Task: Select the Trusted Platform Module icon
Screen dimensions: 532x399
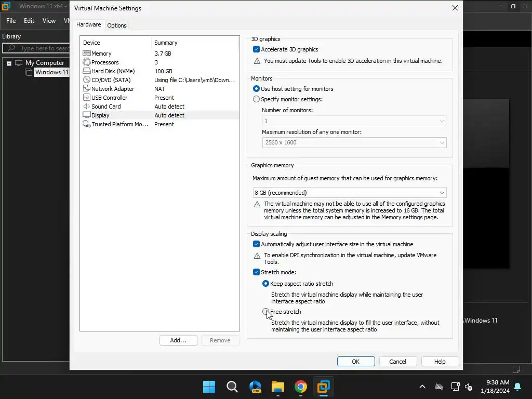Action: point(87,124)
